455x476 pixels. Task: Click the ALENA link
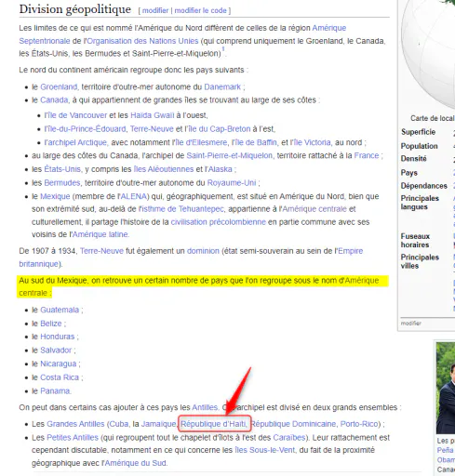pos(133,196)
